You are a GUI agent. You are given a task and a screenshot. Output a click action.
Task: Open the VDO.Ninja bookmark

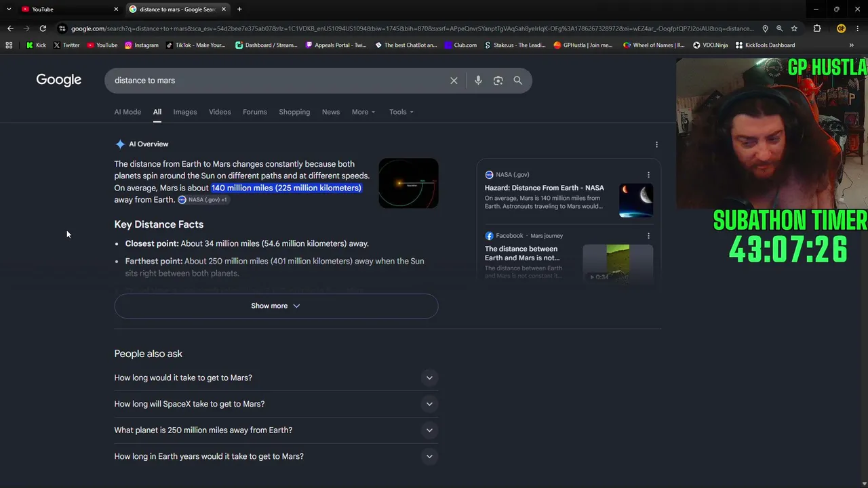(x=710, y=45)
